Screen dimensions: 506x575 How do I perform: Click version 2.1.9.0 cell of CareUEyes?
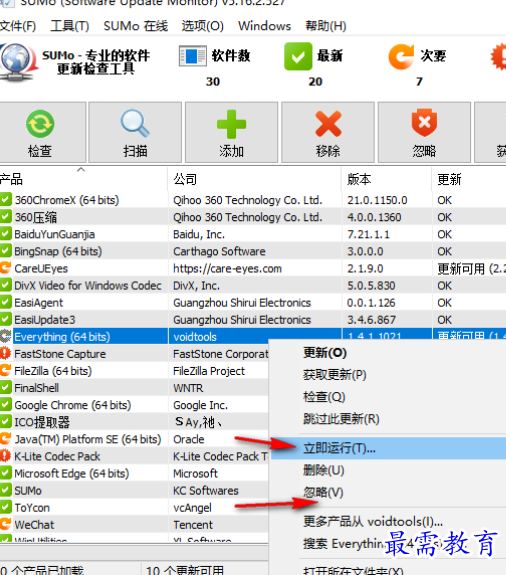(x=365, y=268)
